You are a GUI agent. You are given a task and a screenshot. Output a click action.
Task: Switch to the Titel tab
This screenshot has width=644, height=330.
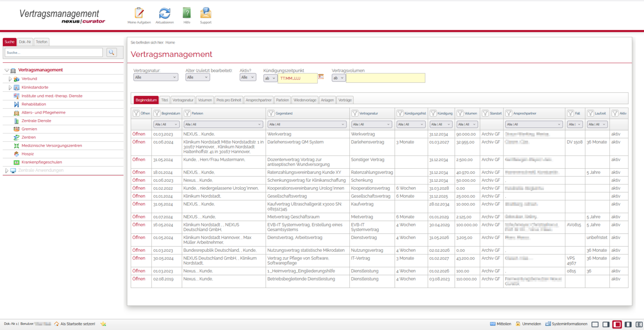pyautogui.click(x=165, y=100)
